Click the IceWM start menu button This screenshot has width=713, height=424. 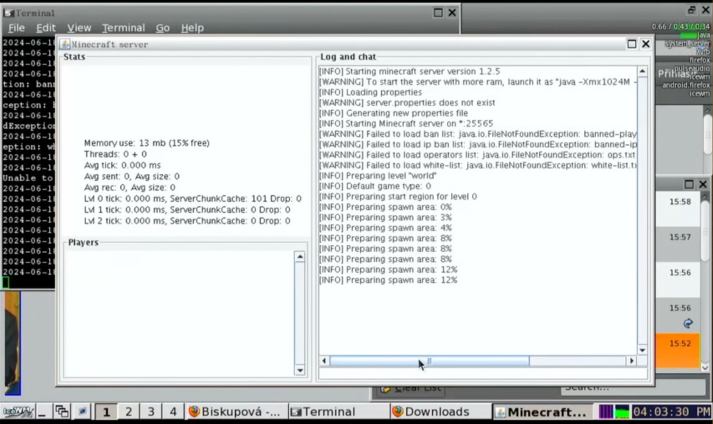pyautogui.click(x=17, y=412)
